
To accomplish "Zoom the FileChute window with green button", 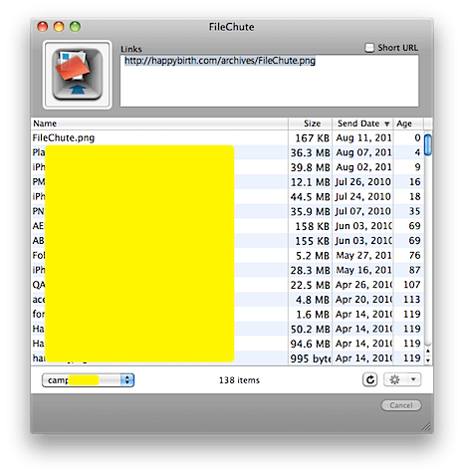I will click(x=75, y=27).
